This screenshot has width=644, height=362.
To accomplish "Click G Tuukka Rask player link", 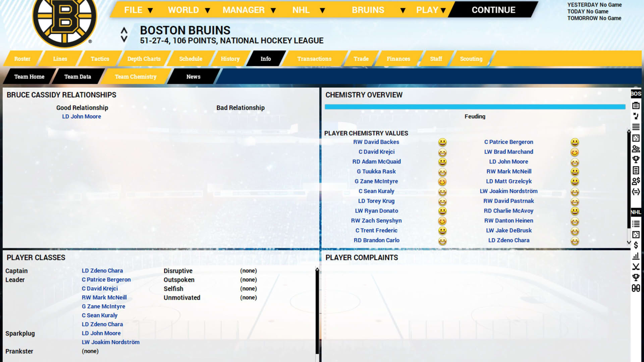I will [x=376, y=171].
